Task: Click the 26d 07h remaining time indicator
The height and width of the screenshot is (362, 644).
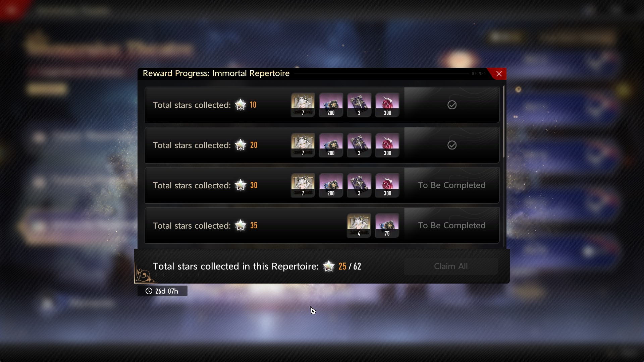Action: [x=162, y=291]
